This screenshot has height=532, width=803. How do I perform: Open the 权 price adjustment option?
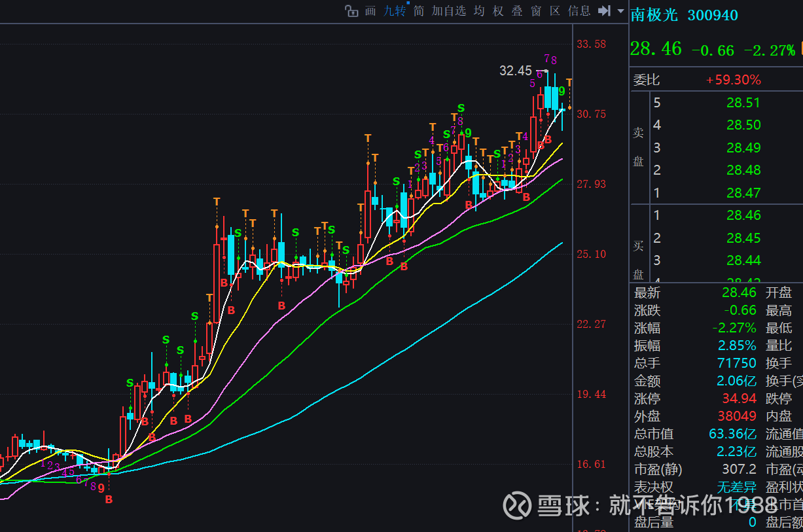498,11
